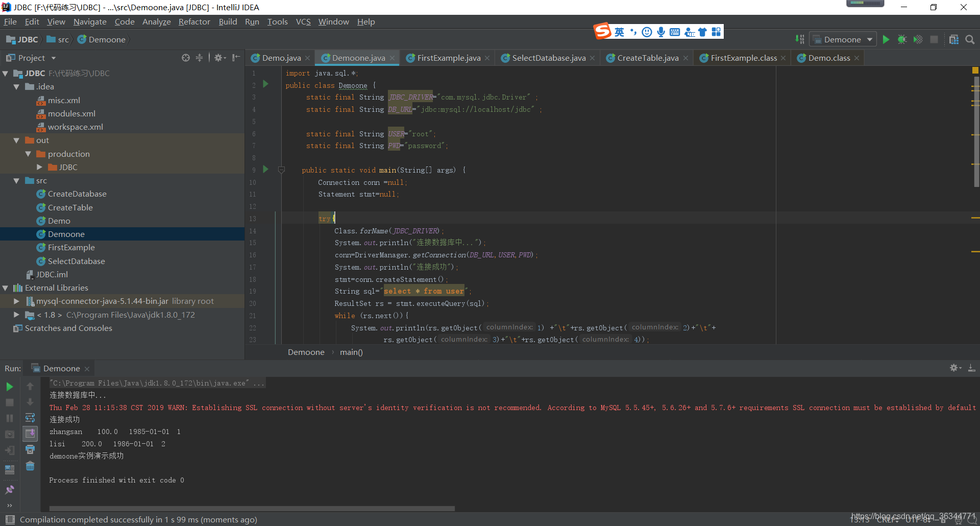The height and width of the screenshot is (526, 980).
Task: Run with coverage from the toolbar
Action: [x=918, y=39]
